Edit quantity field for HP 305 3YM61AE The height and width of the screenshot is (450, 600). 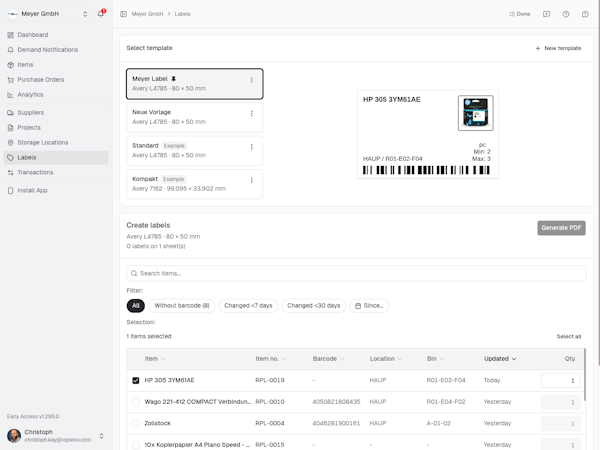(x=560, y=380)
